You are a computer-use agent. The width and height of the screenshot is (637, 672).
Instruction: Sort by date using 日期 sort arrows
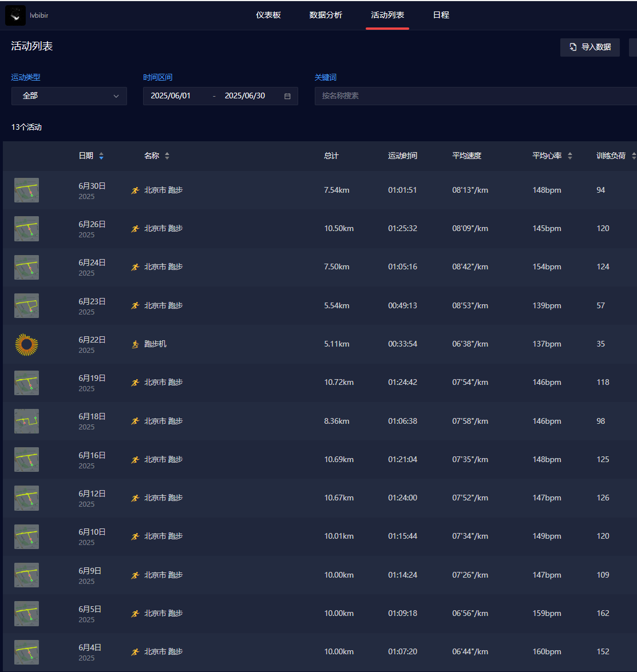(101, 156)
